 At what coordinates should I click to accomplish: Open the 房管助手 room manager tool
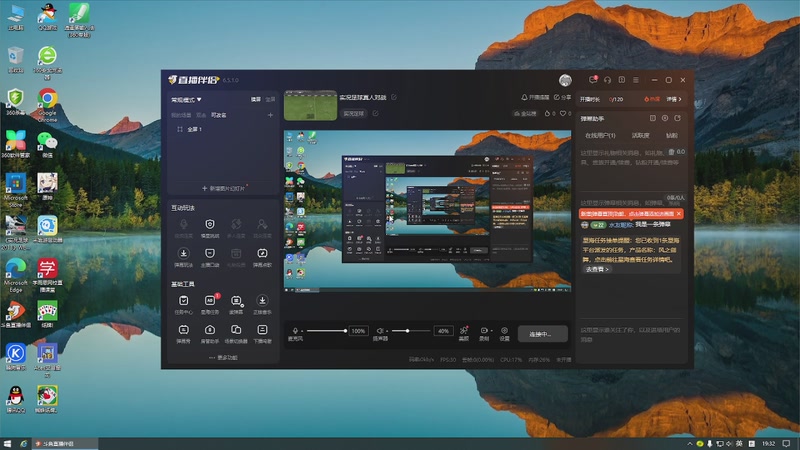(210, 333)
